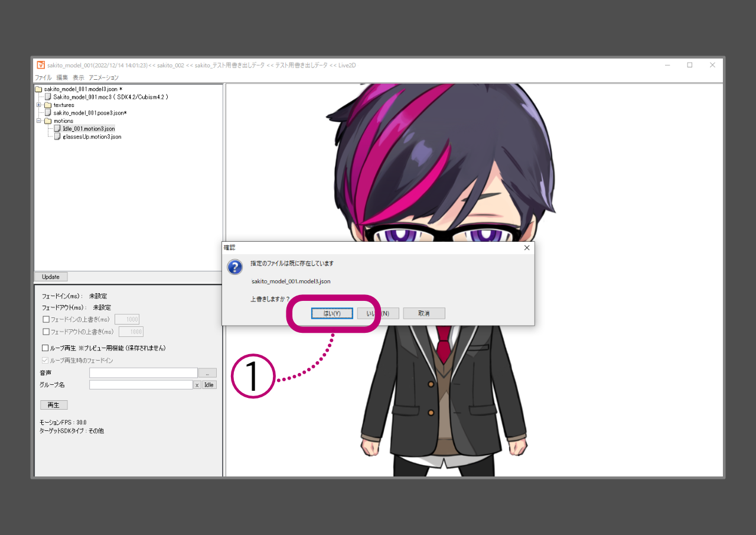The width and height of the screenshot is (756, 535).
Task: Click the 指定のファイルは既に存在しています message
Action: [x=292, y=263]
